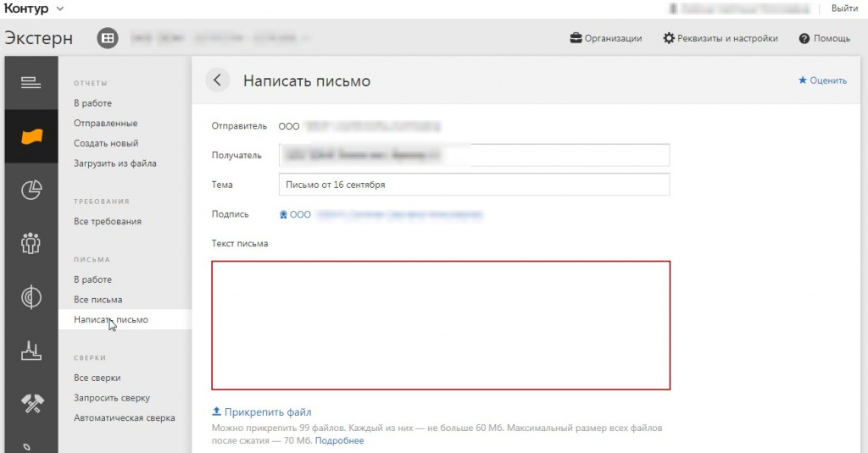Viewport: 868px width, 453px height.
Task: Click Прикрепить файл to attach a file
Action: coord(262,412)
